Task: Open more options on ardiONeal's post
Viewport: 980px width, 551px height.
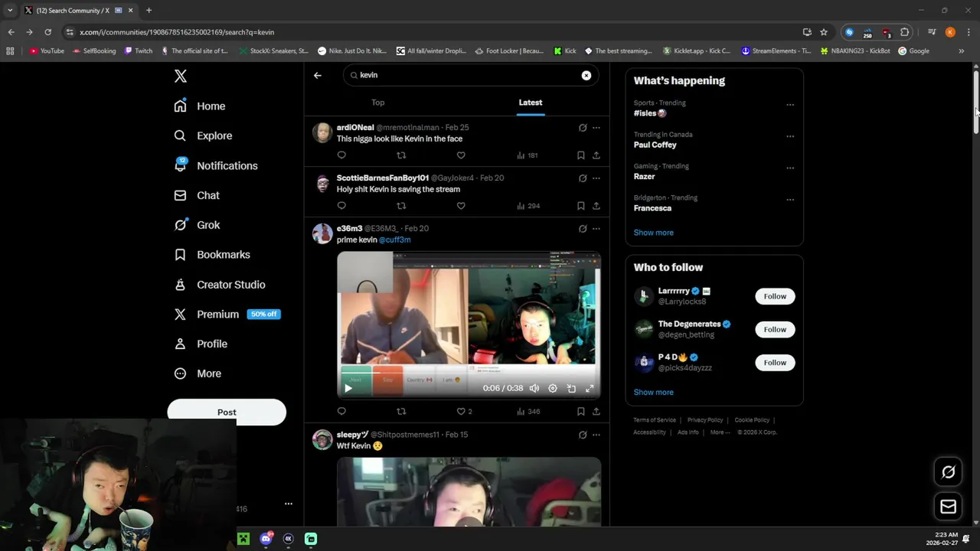Action: [x=596, y=128]
